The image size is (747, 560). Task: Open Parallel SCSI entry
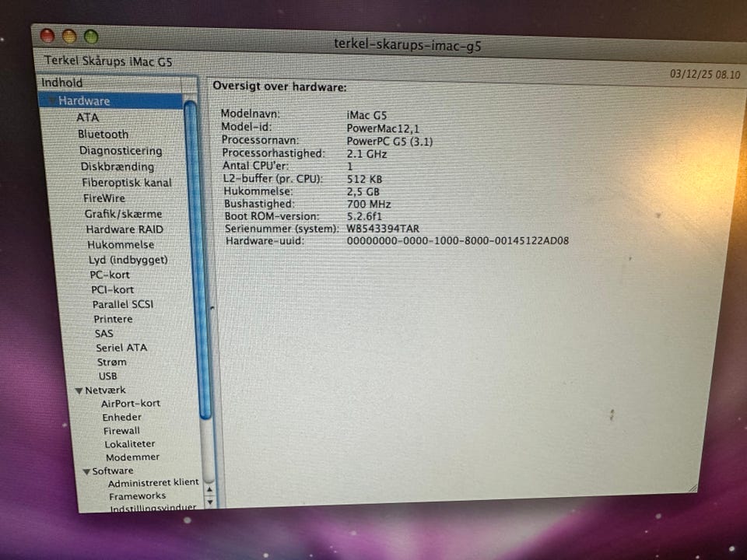tap(123, 304)
